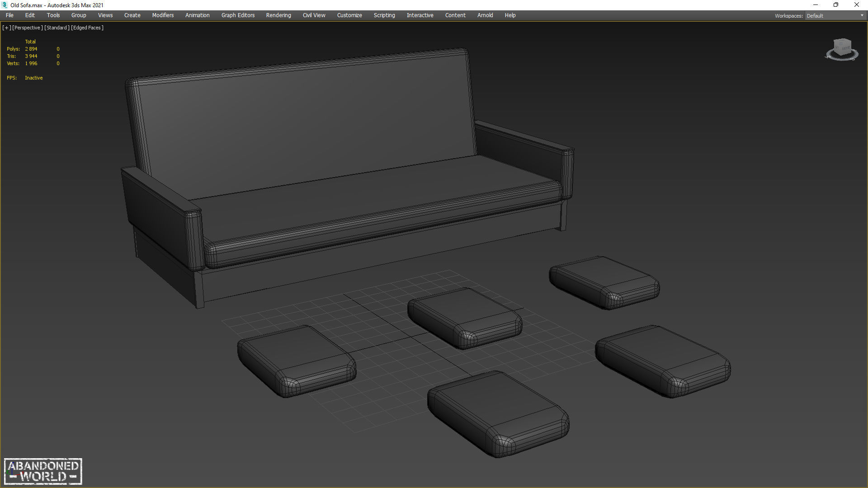Screen dimensions: 868x488
Task: Click the ViewCube navigation widget
Action: point(842,50)
